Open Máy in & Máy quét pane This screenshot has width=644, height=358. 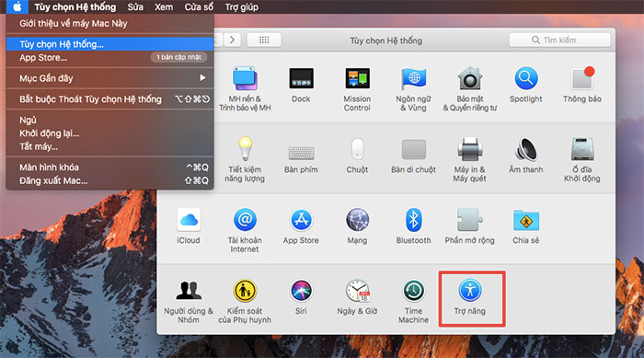(x=469, y=160)
